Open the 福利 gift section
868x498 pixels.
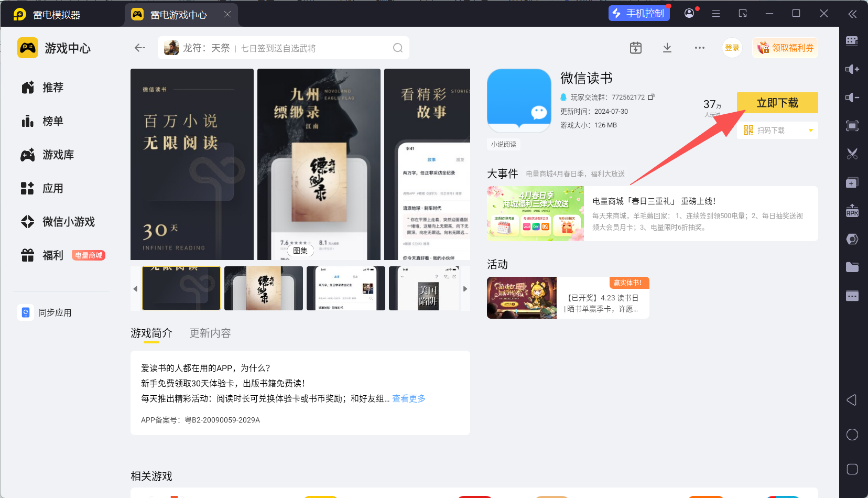tap(42, 255)
